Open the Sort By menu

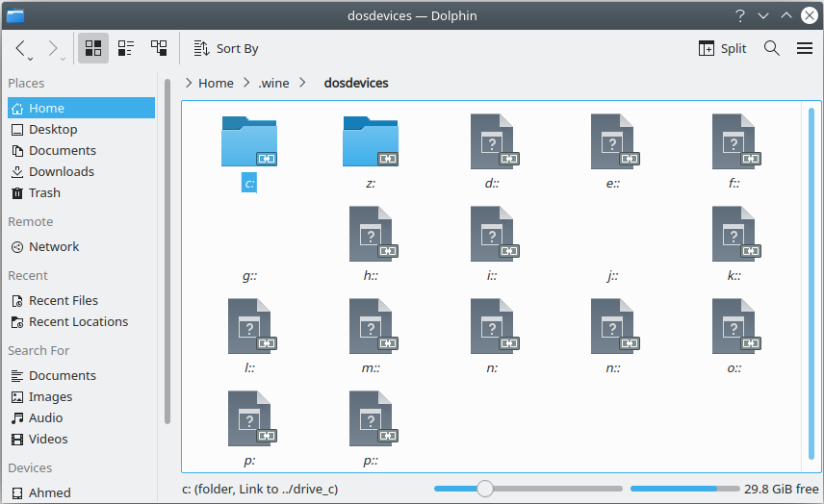click(x=226, y=48)
